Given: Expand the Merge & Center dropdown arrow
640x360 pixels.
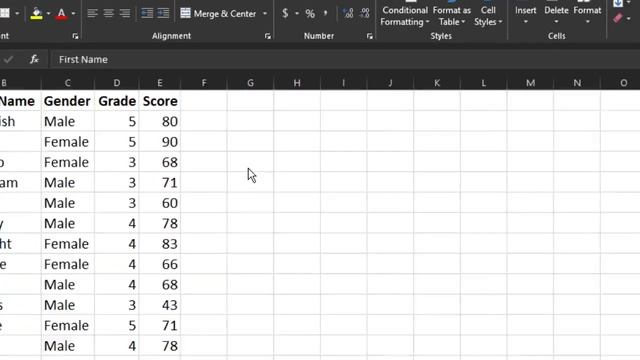Looking at the screenshot, I should [265, 13].
